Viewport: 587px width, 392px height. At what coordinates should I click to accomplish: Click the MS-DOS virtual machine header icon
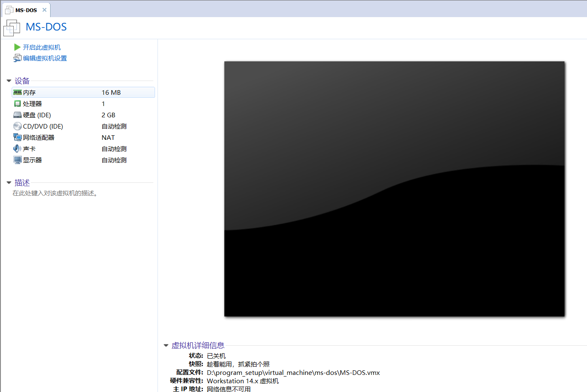tap(11, 27)
